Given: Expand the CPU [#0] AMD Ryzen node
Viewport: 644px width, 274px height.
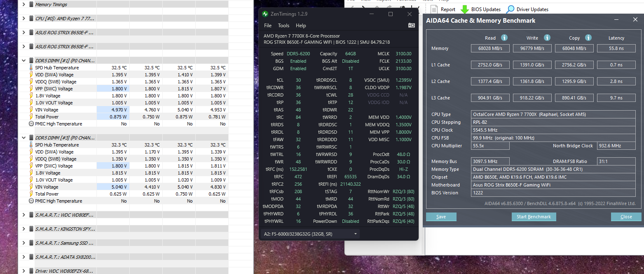Looking at the screenshot, I should click(x=23, y=19).
